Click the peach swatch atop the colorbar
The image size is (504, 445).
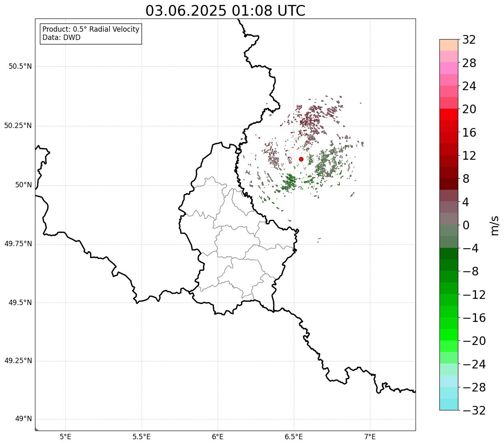[x=449, y=45]
